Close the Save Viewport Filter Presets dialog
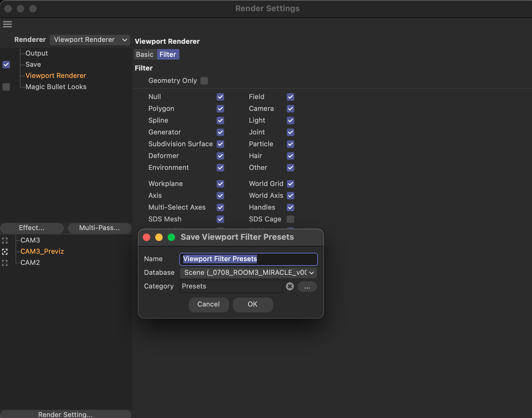The image size is (532, 418). [147, 237]
